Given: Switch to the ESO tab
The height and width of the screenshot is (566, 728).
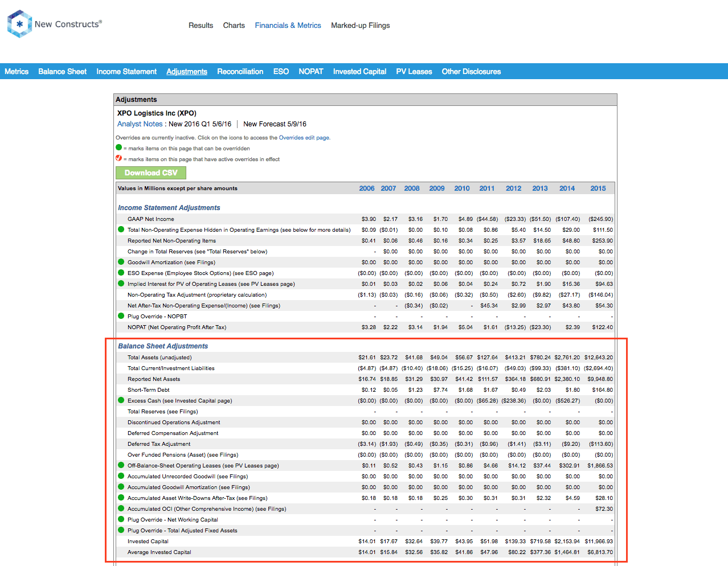Looking at the screenshot, I should click(281, 72).
